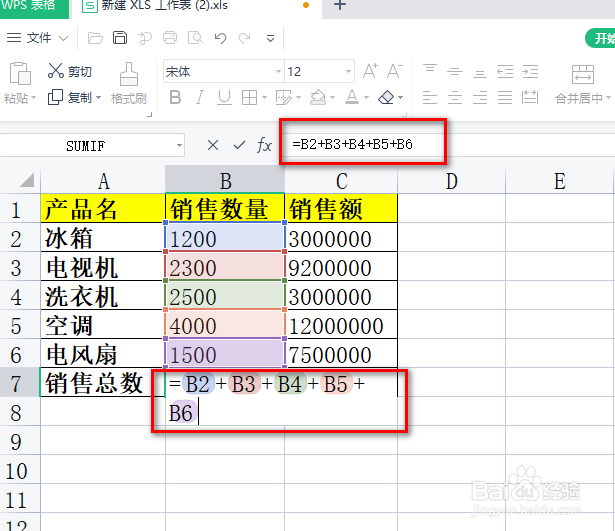Select column D header

pyautogui.click(x=451, y=181)
